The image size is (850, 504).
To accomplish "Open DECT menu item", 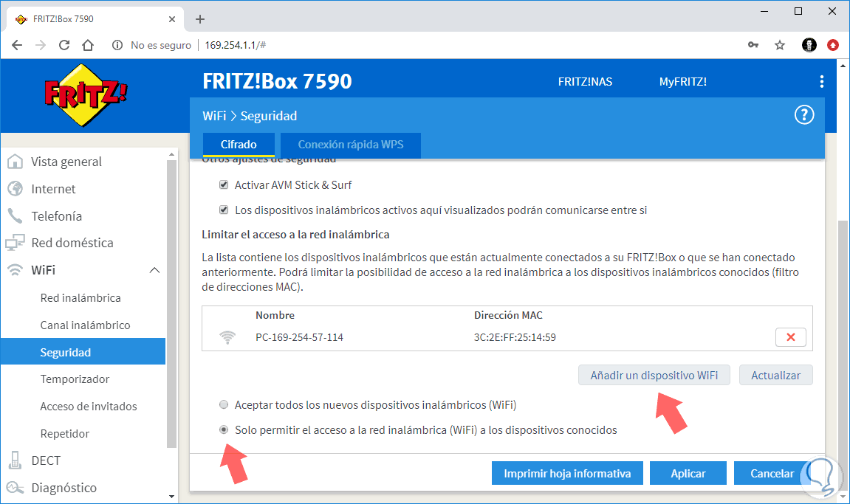I will point(46,460).
